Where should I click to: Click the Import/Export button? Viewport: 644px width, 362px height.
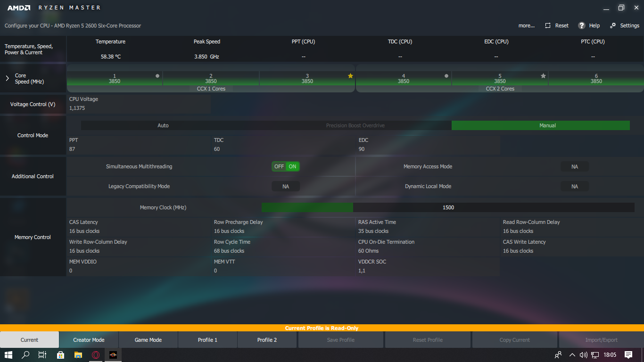pos(602,340)
